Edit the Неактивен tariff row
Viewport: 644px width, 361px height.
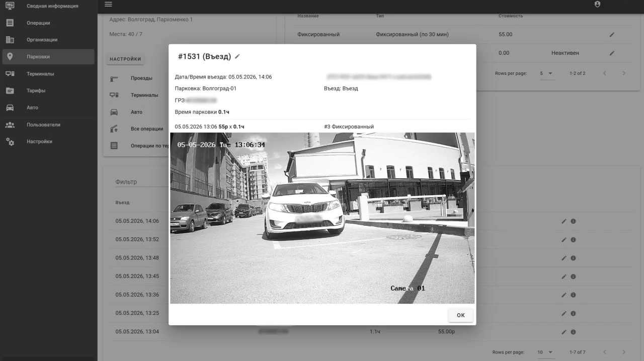[612, 53]
